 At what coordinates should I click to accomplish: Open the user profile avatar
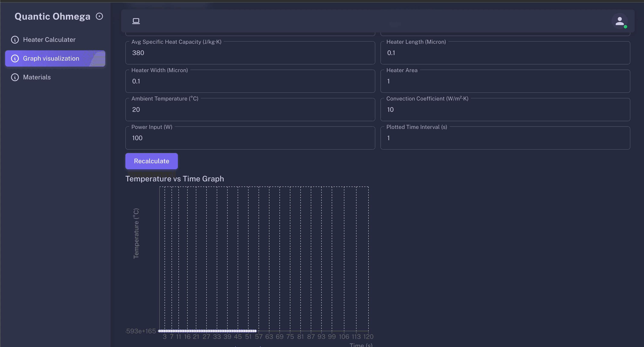619,21
